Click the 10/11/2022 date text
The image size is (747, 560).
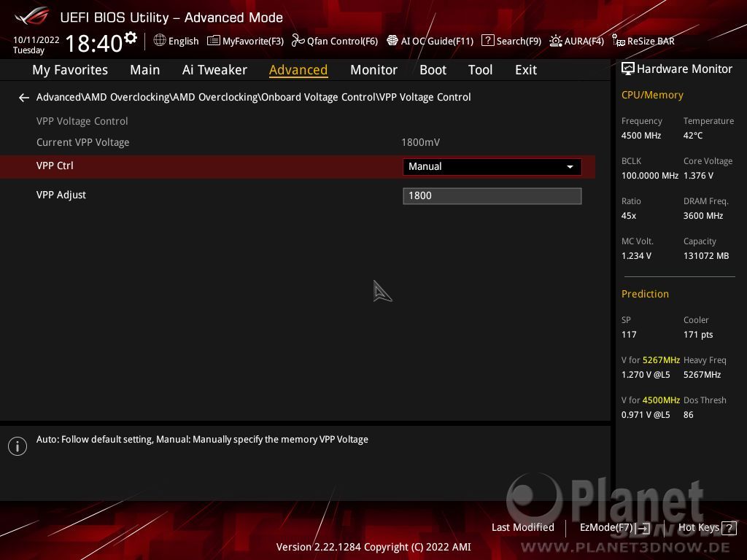pyautogui.click(x=36, y=40)
